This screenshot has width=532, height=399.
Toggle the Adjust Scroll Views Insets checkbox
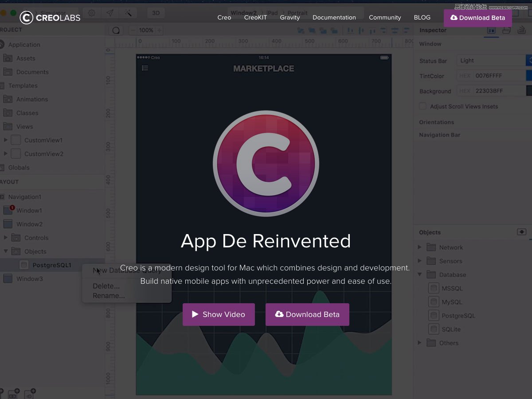pos(423,106)
